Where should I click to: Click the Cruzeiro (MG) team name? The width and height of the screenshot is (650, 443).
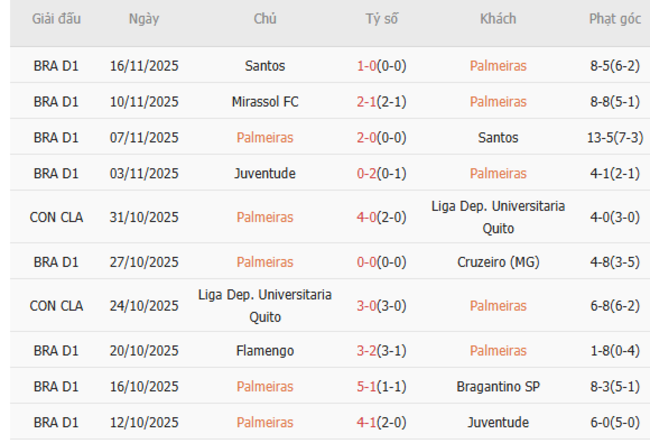(498, 262)
